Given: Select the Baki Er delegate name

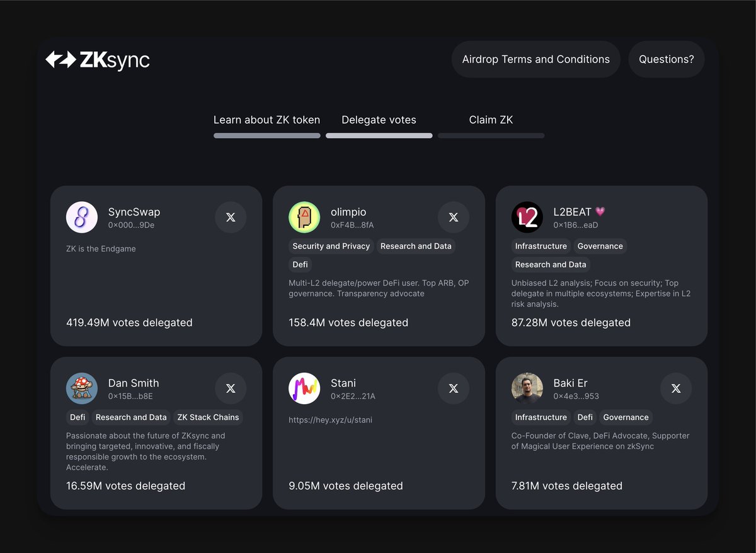Looking at the screenshot, I should click(571, 383).
